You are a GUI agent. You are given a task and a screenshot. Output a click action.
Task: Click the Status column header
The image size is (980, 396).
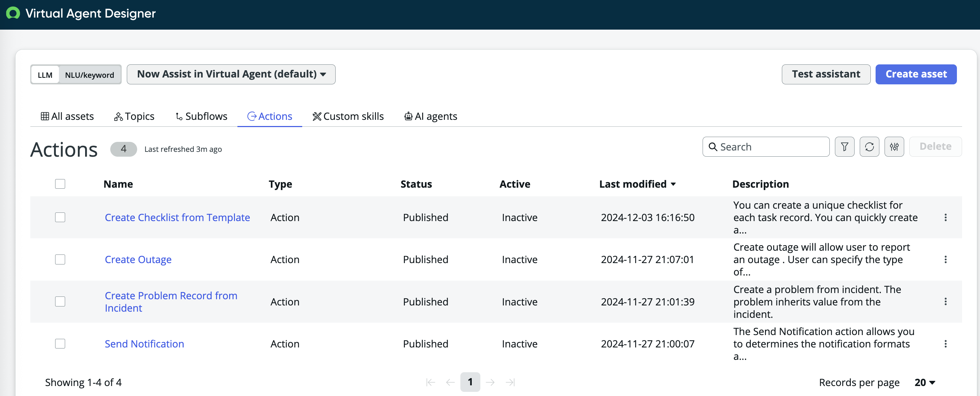(416, 184)
